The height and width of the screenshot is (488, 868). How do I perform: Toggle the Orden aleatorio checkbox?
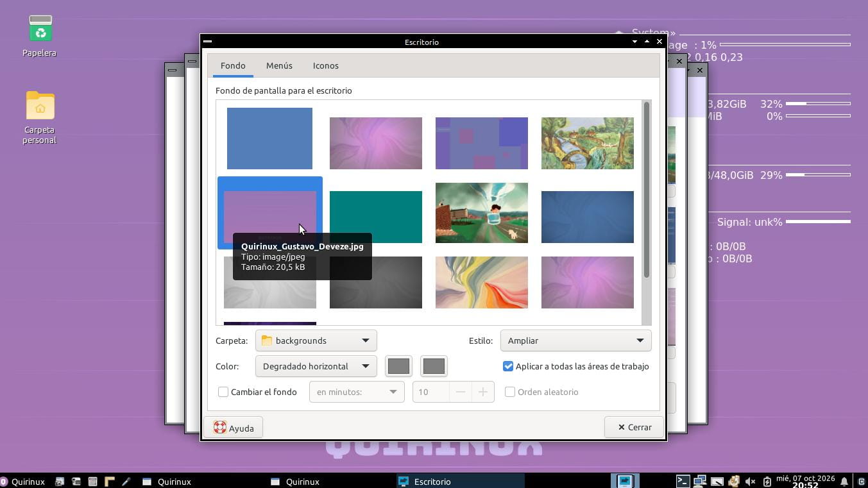point(510,392)
